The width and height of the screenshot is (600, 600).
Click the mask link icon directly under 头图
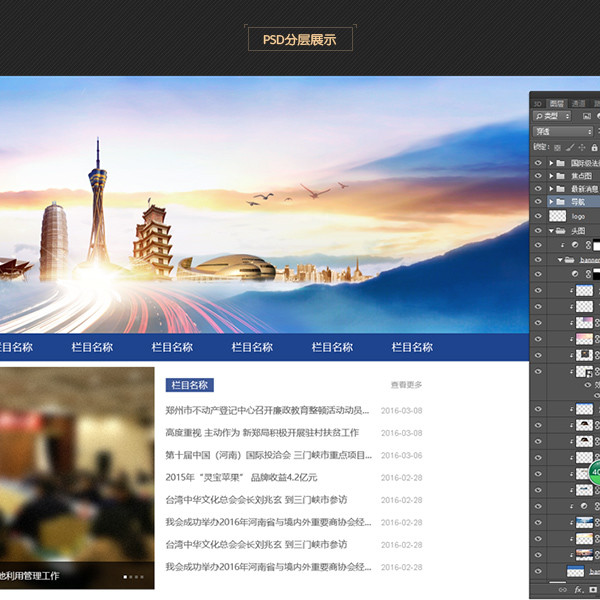point(589,245)
